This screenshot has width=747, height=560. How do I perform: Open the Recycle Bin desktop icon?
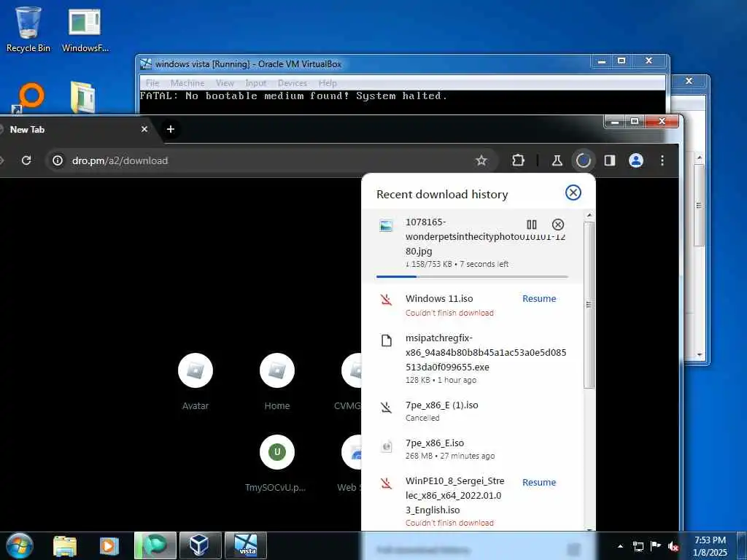point(28,28)
